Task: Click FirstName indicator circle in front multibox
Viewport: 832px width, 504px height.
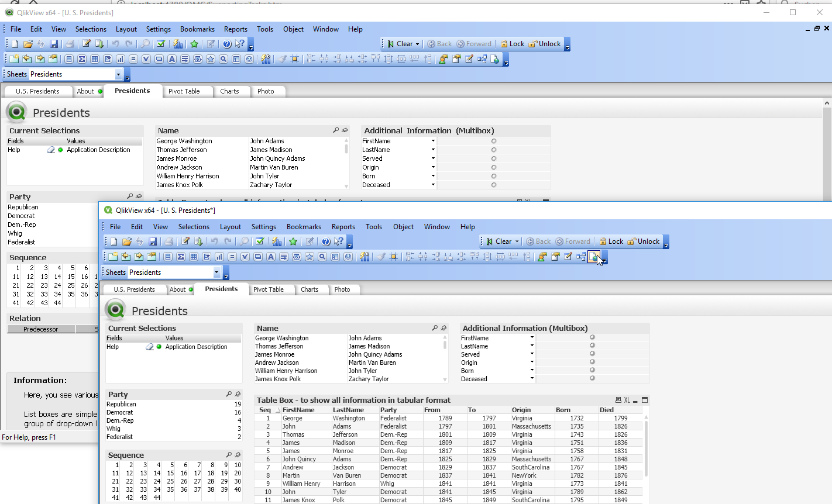Action: pyautogui.click(x=592, y=337)
